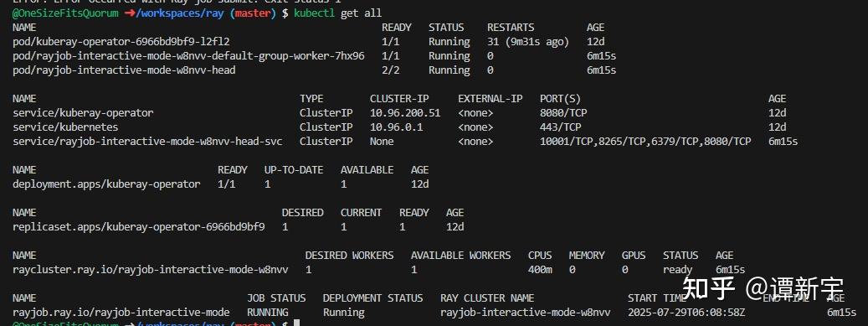Screen dimensions: 868x326
Task: Click the TYPE column header
Action: [311, 99]
